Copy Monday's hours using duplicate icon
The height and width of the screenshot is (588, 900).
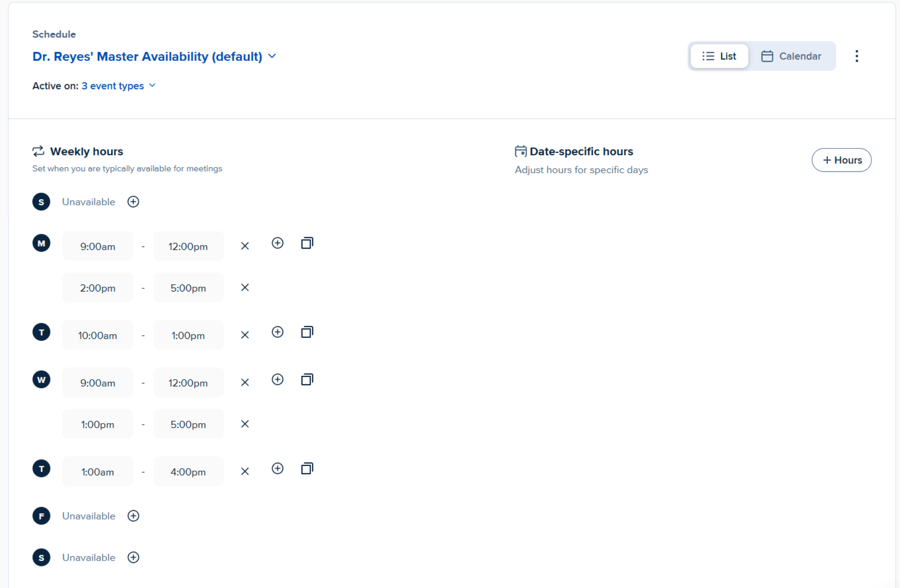pos(307,243)
